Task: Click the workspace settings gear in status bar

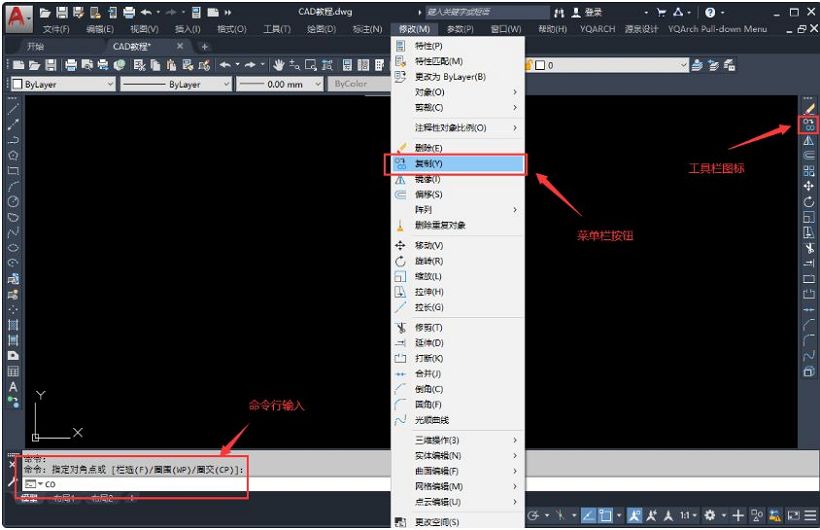Action: pyautogui.click(x=710, y=515)
